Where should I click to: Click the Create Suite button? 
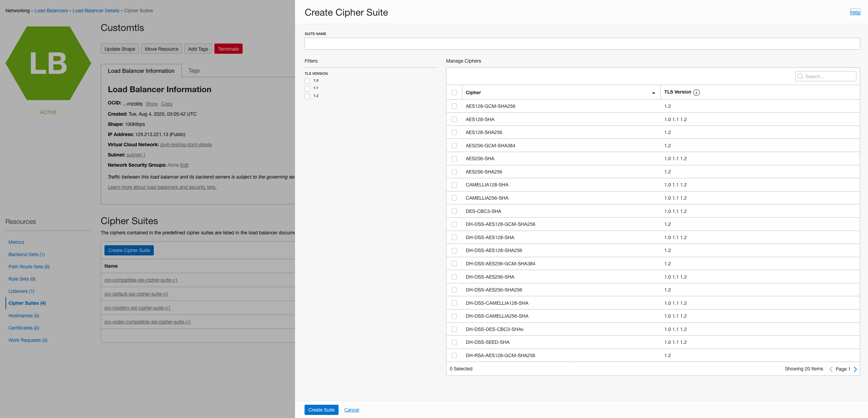tap(321, 410)
